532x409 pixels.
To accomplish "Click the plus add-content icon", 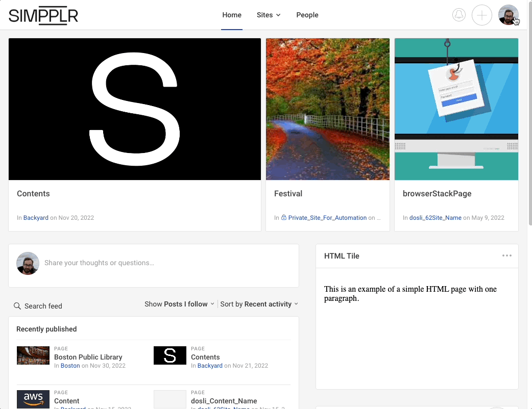I will point(481,15).
